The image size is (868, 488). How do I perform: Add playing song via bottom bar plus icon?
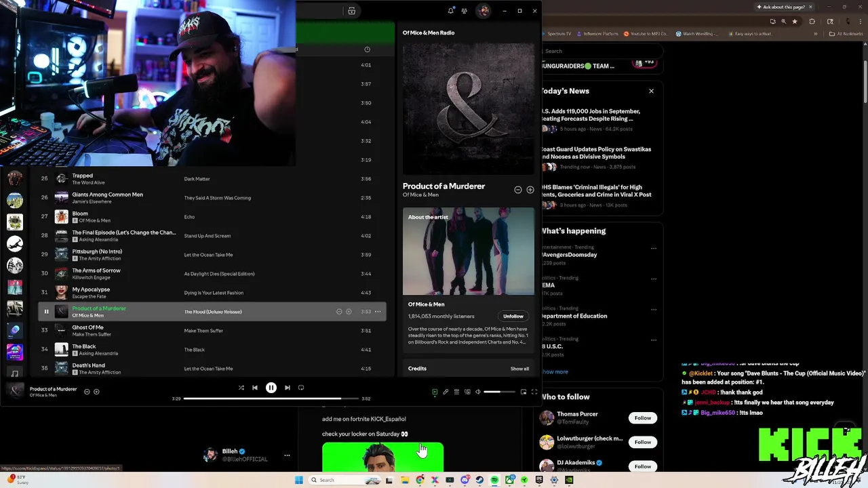point(96,392)
